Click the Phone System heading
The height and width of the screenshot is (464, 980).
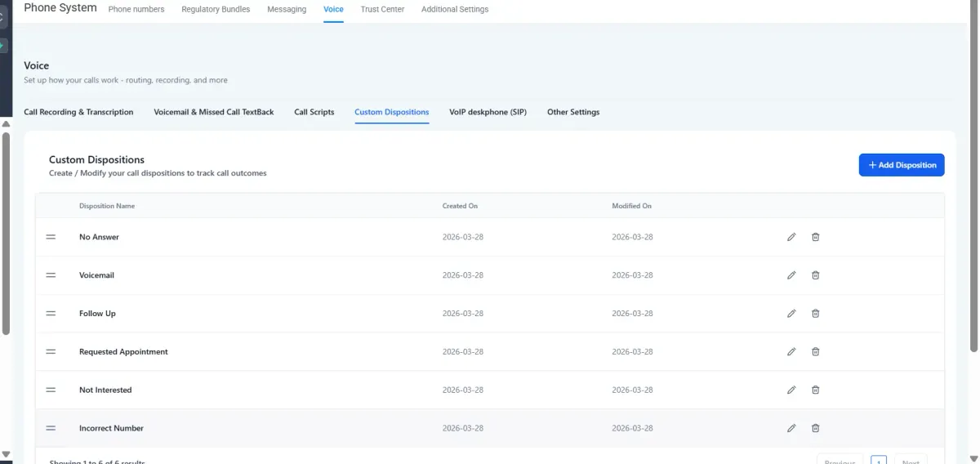[60, 7]
